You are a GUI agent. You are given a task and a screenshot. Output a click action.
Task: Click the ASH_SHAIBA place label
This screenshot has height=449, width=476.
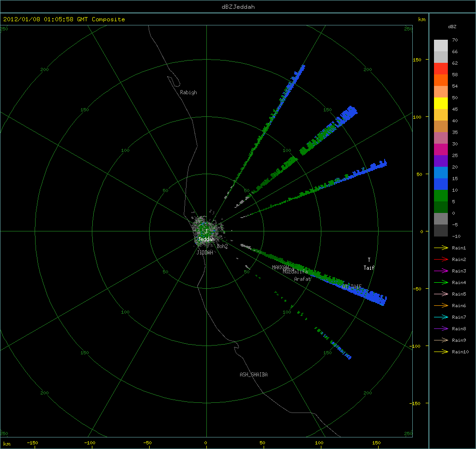254,375
